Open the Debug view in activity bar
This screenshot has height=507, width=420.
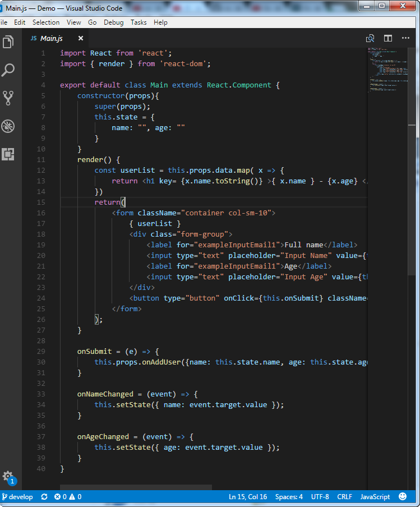pos(8,126)
